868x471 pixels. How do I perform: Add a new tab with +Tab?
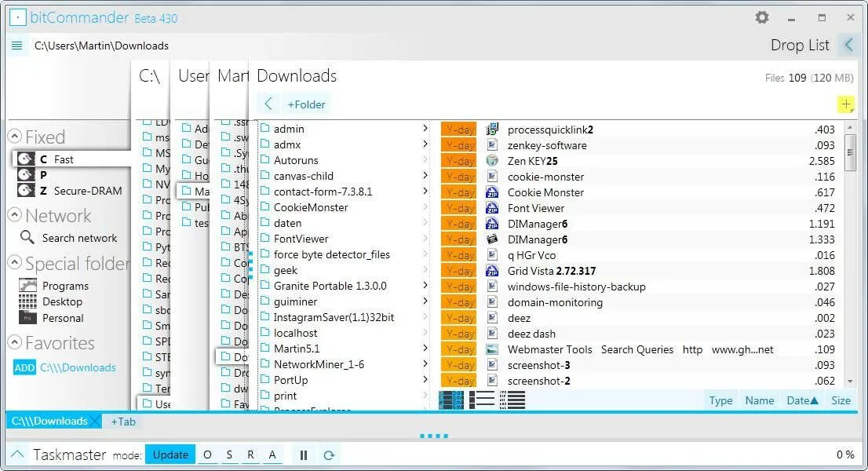point(123,422)
